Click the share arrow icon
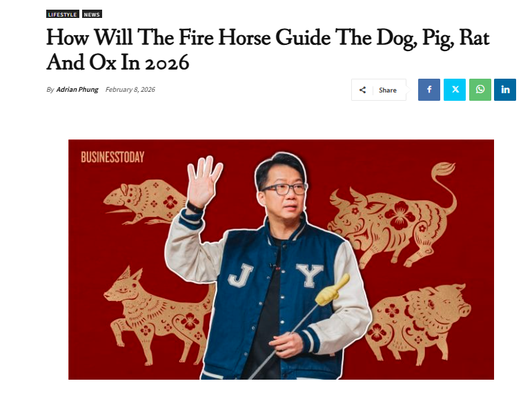The image size is (532, 408). (x=362, y=90)
